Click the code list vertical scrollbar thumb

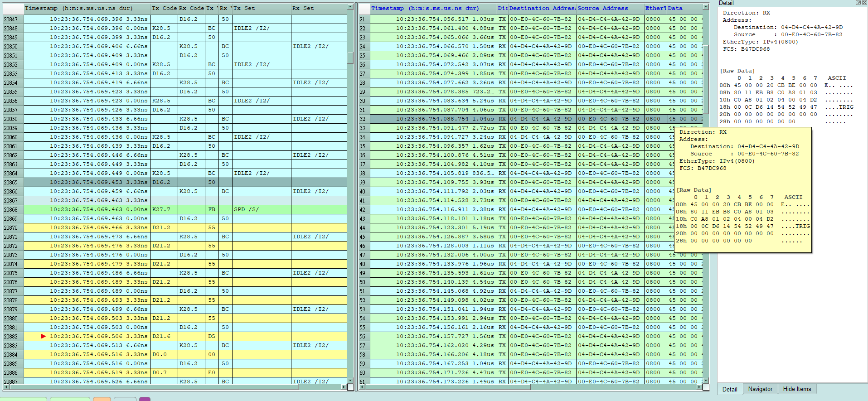pyautogui.click(x=350, y=58)
